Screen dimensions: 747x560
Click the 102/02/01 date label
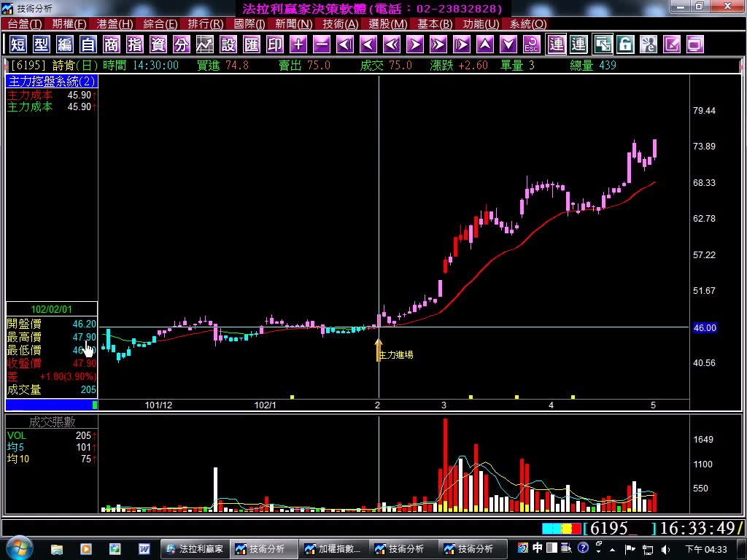pyautogui.click(x=52, y=309)
